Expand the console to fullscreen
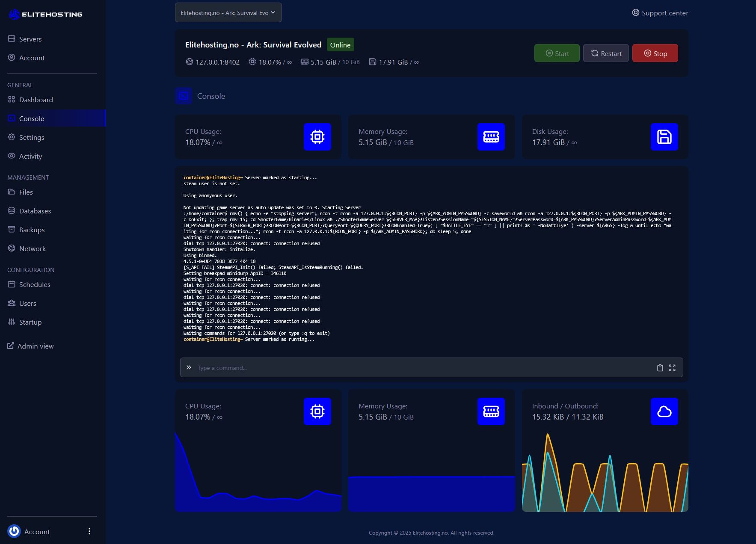 click(672, 367)
